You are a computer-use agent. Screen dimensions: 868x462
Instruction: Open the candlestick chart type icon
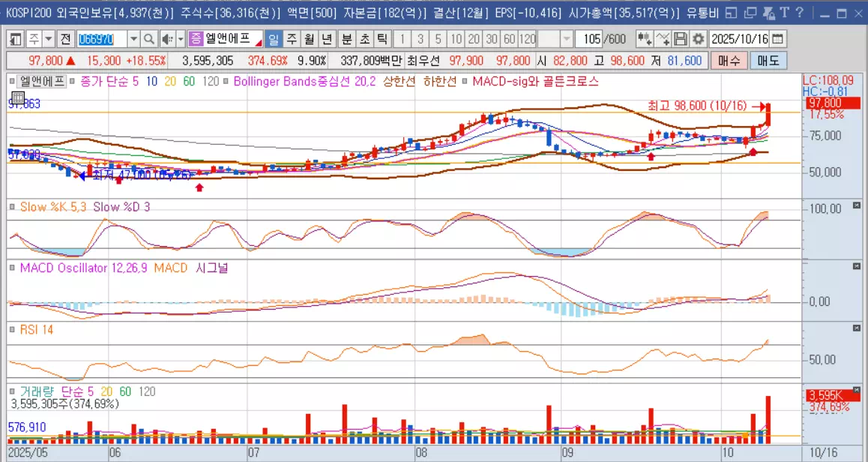[644, 39]
